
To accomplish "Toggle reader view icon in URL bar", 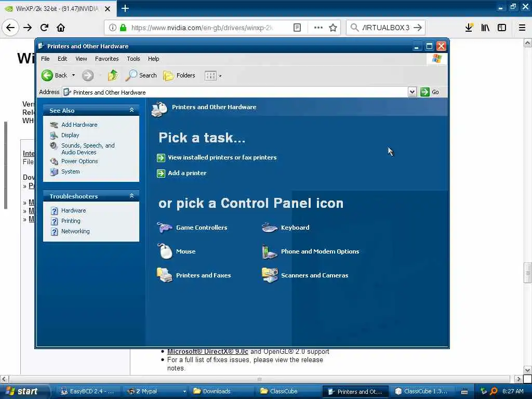I will point(297,28).
